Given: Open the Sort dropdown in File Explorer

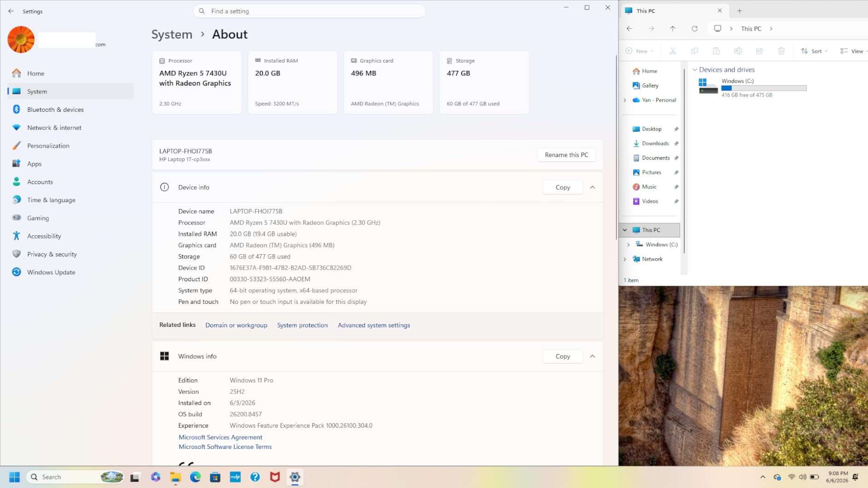Looking at the screenshot, I should [x=814, y=51].
